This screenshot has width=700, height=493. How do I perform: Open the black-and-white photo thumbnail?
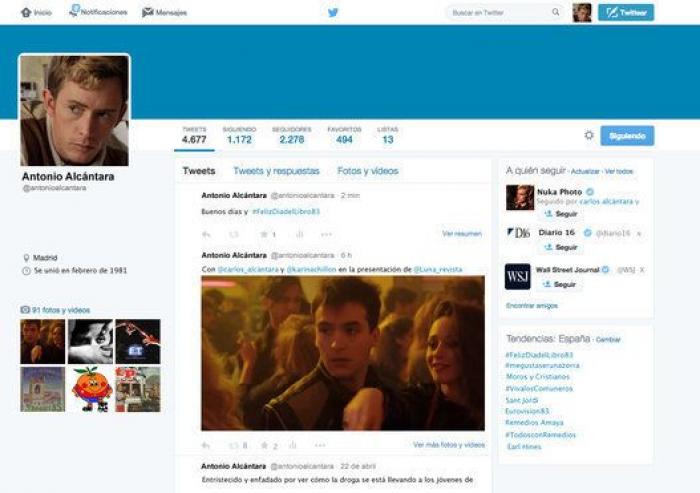click(91, 342)
